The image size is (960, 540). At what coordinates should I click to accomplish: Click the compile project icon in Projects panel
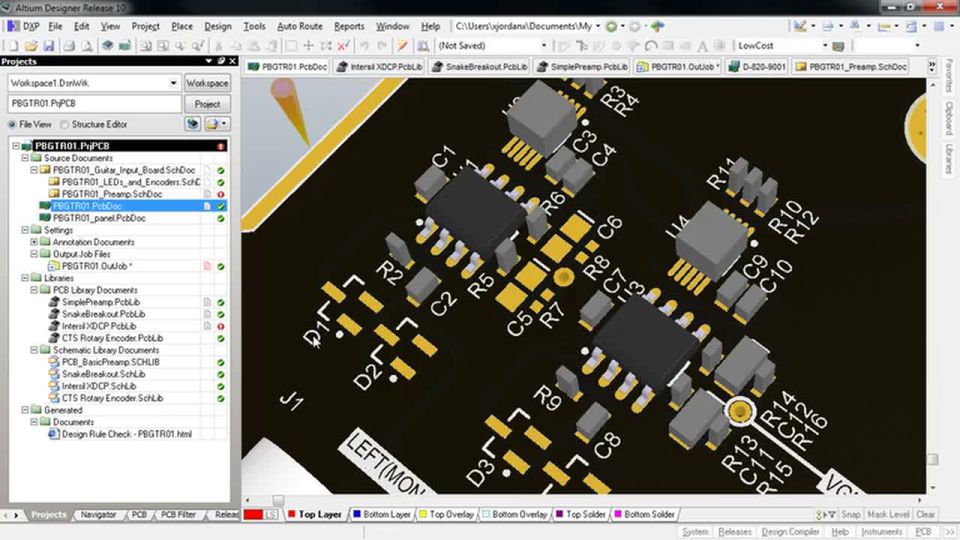[x=193, y=124]
